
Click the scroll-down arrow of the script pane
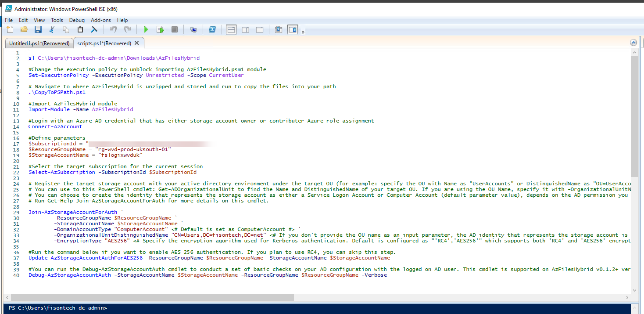634,290
